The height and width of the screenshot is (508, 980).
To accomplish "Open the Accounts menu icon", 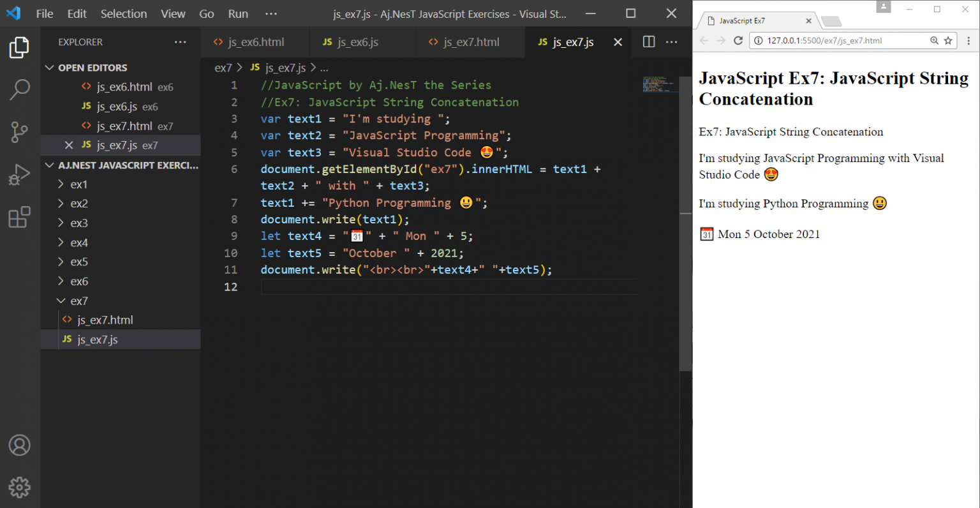I will pos(20,445).
